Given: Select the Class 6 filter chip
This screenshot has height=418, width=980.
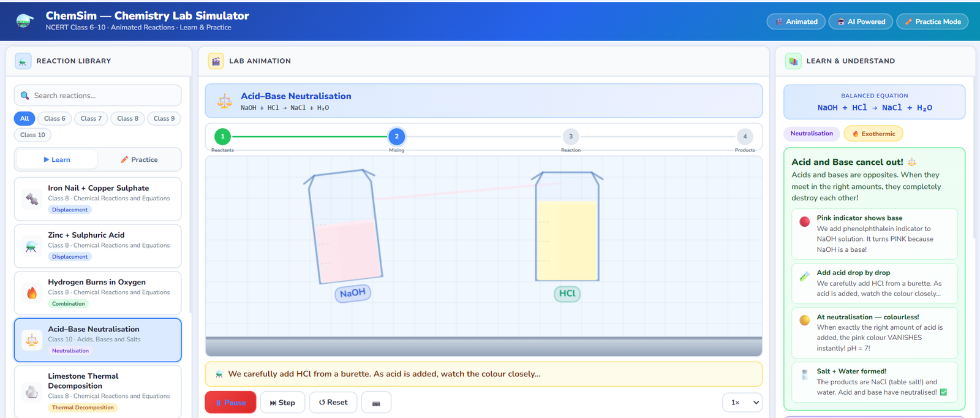Looking at the screenshot, I should (x=55, y=118).
